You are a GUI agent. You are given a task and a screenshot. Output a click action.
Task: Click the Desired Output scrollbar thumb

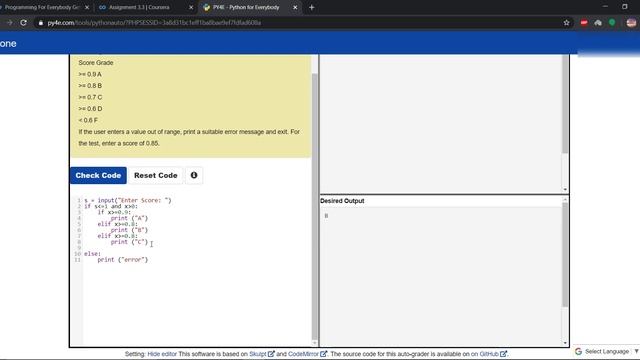[x=565, y=255]
